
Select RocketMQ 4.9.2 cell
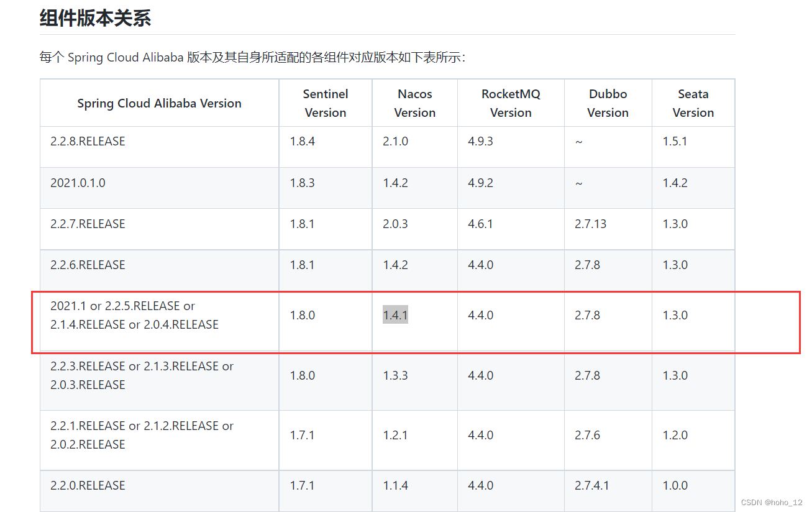point(511,188)
